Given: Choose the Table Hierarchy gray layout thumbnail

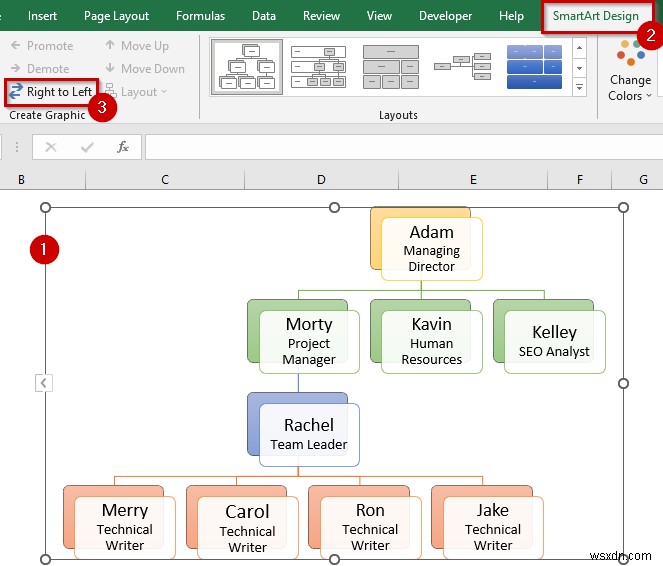Looking at the screenshot, I should (391, 67).
